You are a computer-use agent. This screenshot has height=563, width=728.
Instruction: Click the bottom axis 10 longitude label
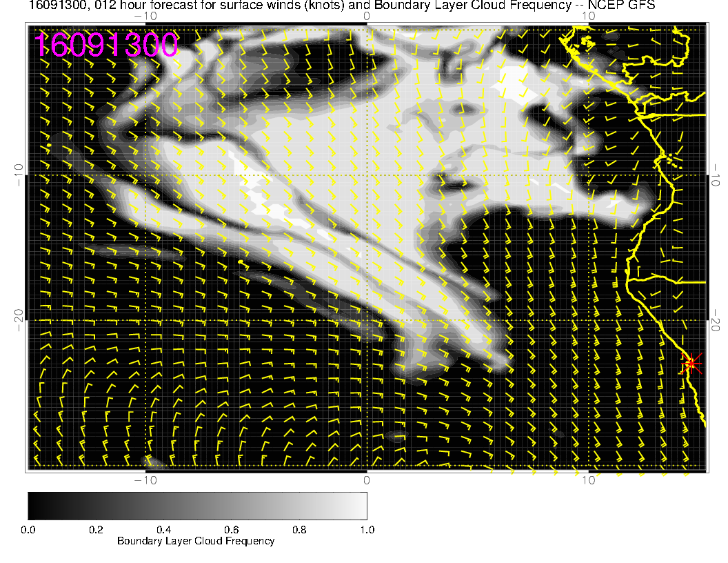pos(587,479)
